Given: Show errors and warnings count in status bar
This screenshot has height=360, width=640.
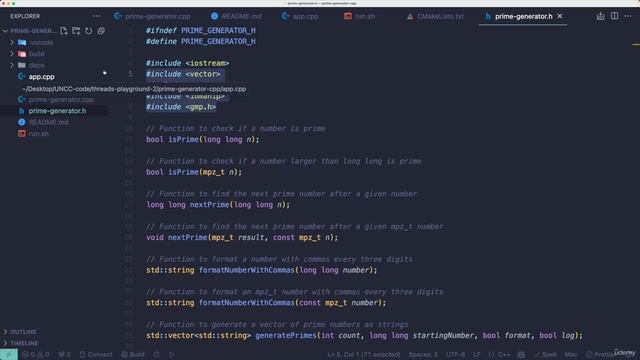Looking at the screenshot, I should pos(36,354).
